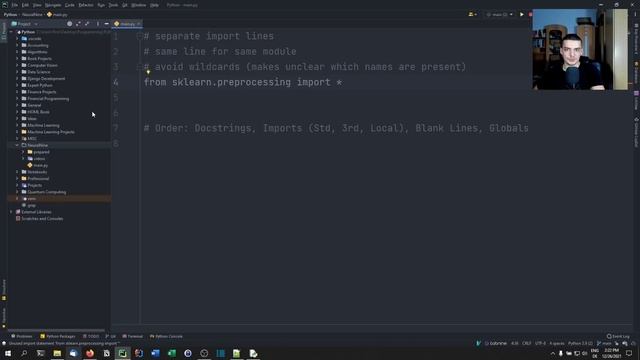Open the Windows notification center icon
Image resolution: width=640 pixels, height=360 pixels.
(629, 353)
